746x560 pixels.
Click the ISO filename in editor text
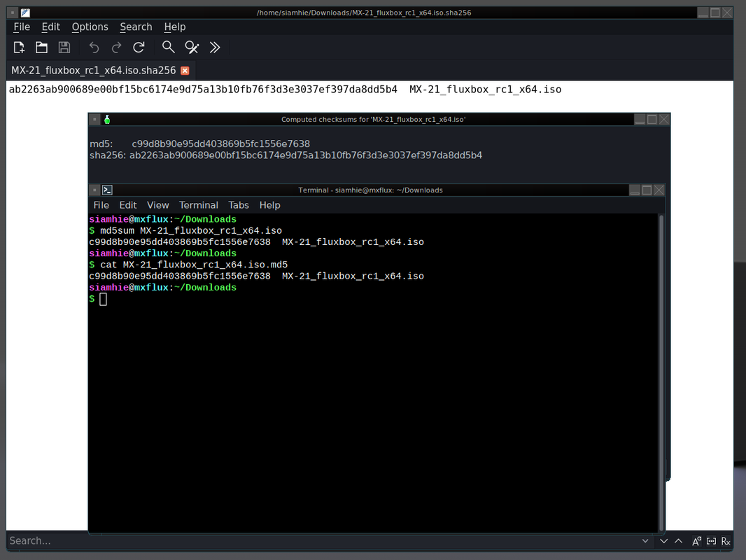[x=485, y=90]
